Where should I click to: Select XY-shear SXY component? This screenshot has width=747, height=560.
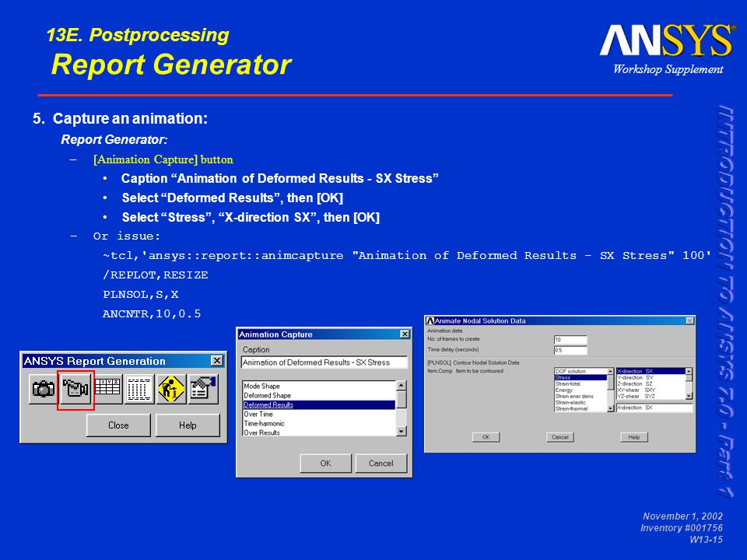pyautogui.click(x=651, y=390)
